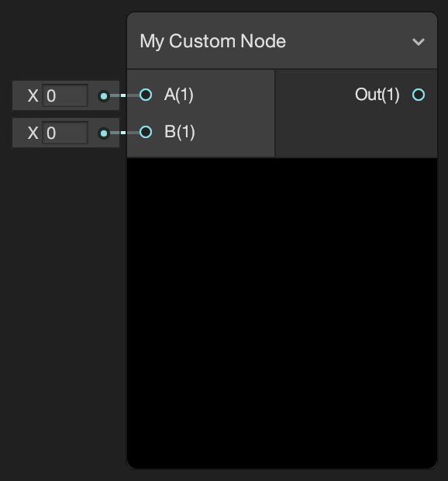Image resolution: width=448 pixels, height=481 pixels.
Task: Click the edge line connecting to port A
Action: coord(125,95)
